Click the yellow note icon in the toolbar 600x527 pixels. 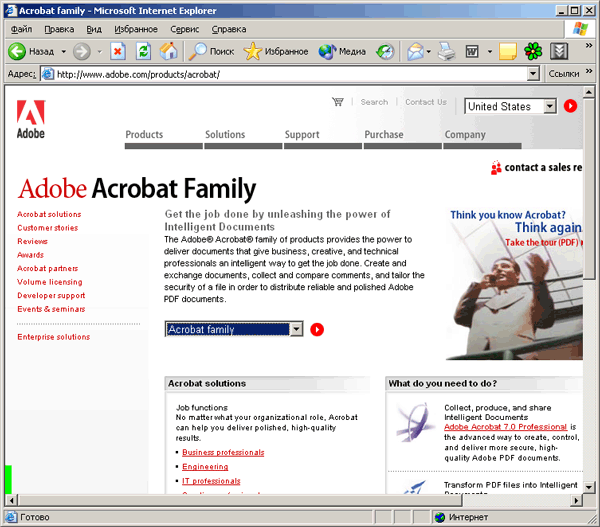pos(508,52)
